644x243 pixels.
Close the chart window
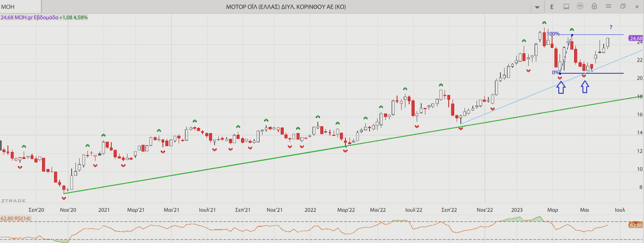click(x=637, y=7)
